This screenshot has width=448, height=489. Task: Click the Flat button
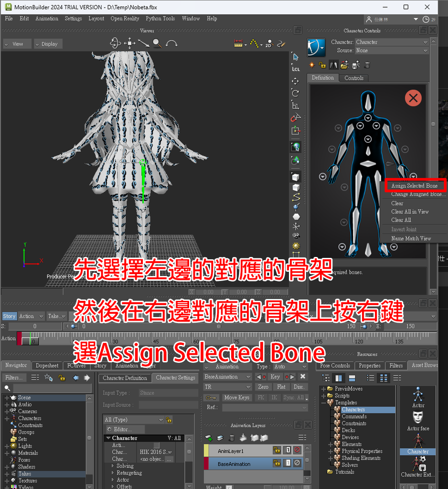click(x=281, y=387)
